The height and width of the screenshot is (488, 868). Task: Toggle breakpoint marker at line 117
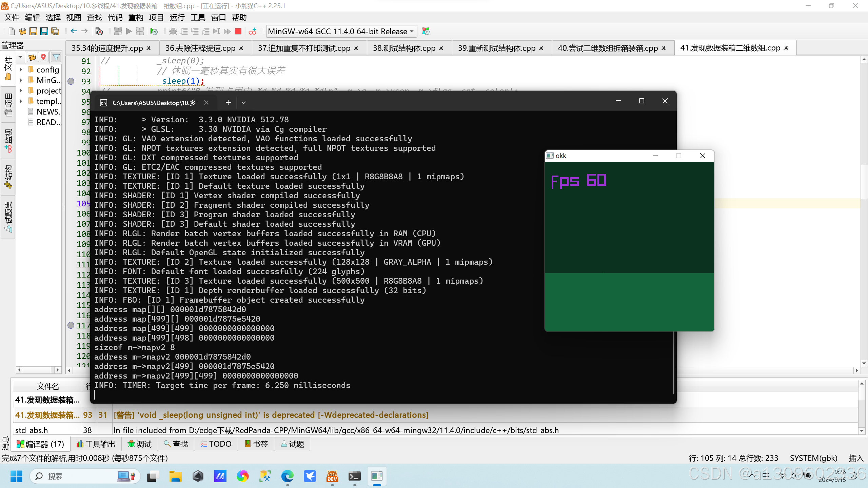(x=71, y=325)
